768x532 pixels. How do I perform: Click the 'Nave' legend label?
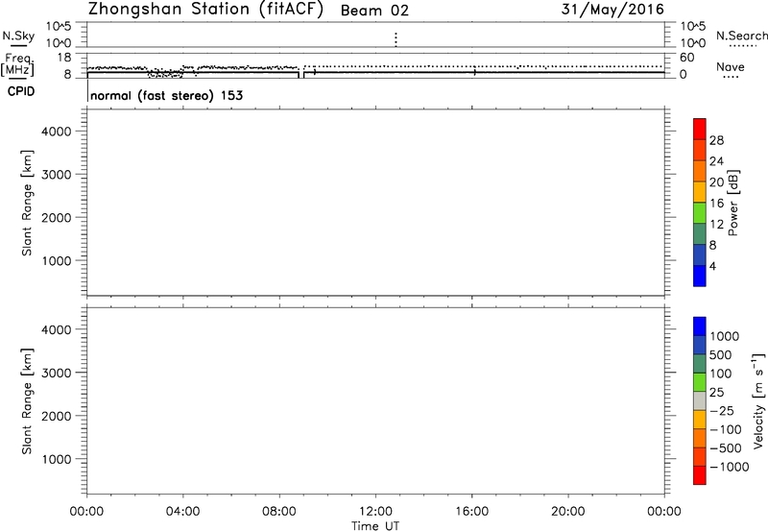click(x=731, y=67)
